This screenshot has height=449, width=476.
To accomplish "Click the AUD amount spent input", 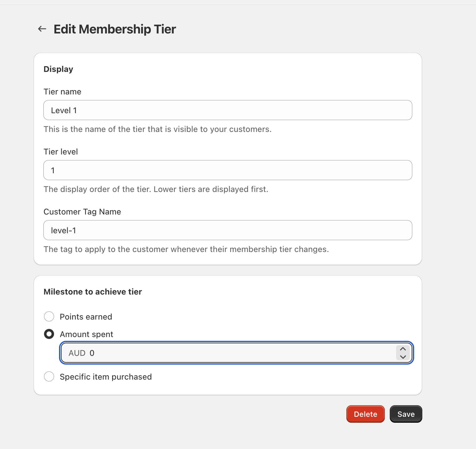I will [219, 353].
